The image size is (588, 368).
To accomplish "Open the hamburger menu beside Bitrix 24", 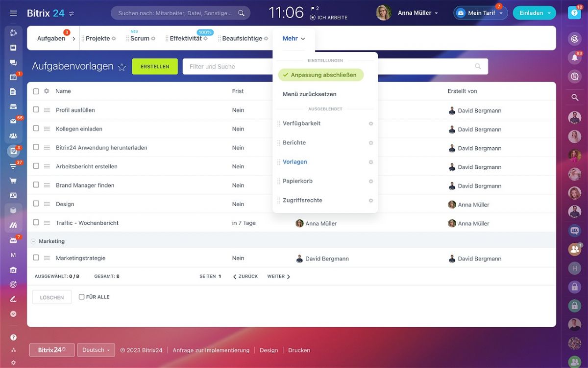I will 13,13.
